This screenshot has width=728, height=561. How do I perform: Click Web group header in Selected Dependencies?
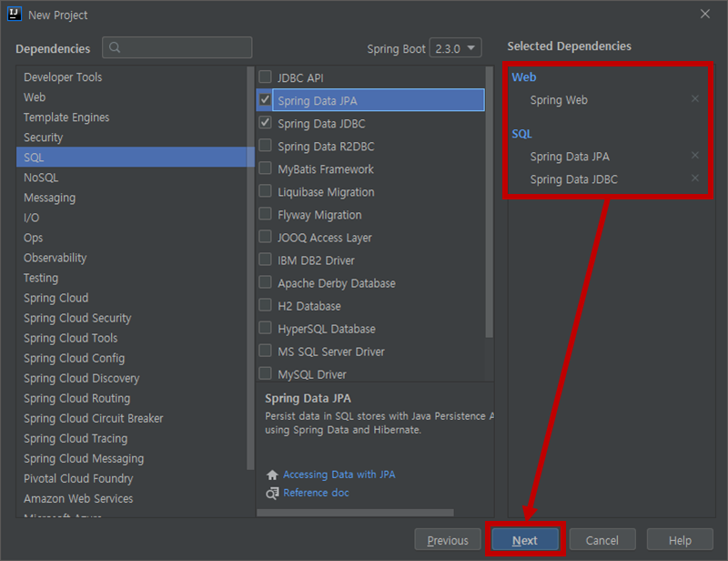tap(524, 77)
